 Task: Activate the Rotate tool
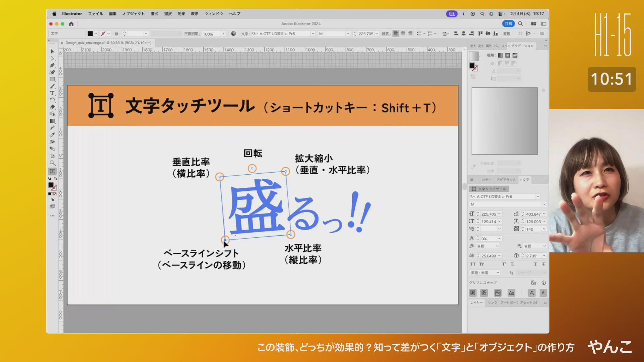point(52,100)
